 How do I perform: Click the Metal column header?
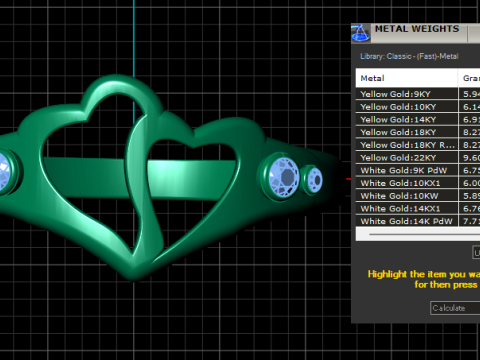point(407,78)
